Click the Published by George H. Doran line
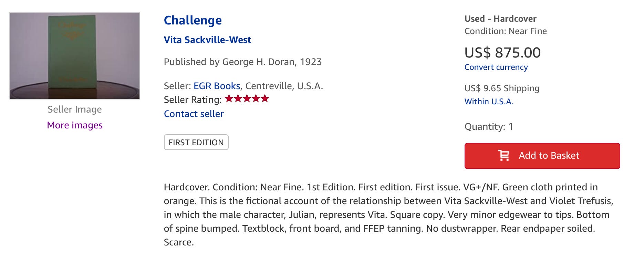This screenshot has width=644, height=263. click(x=243, y=62)
